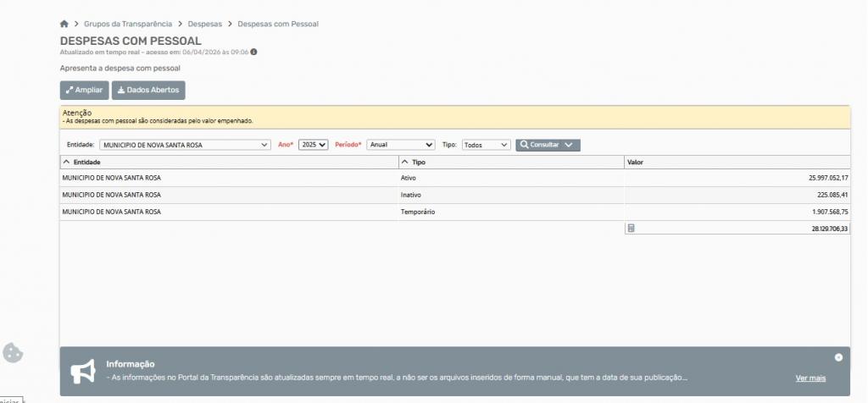Click the megaphone icon in Informação banner

pyautogui.click(x=82, y=371)
